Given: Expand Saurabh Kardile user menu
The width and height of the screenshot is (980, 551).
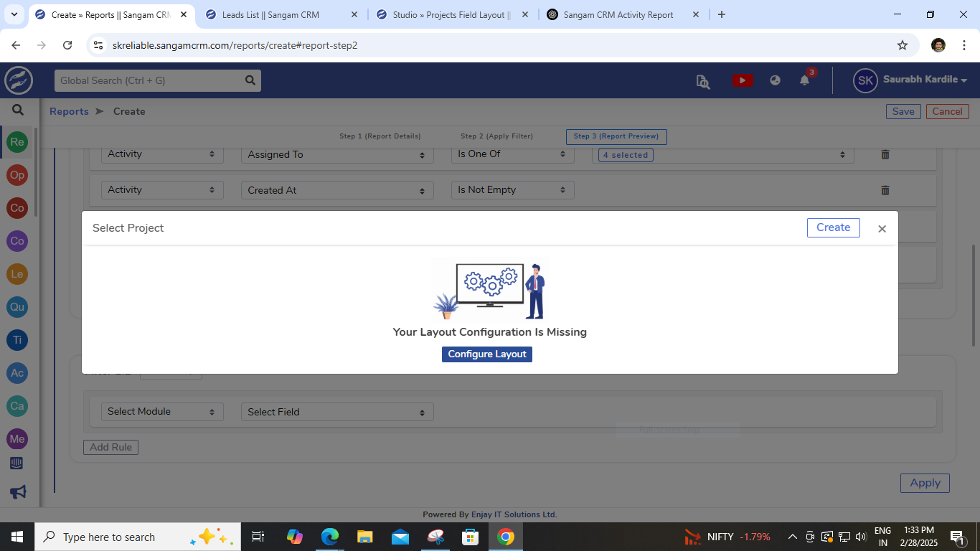Looking at the screenshot, I should [925, 80].
